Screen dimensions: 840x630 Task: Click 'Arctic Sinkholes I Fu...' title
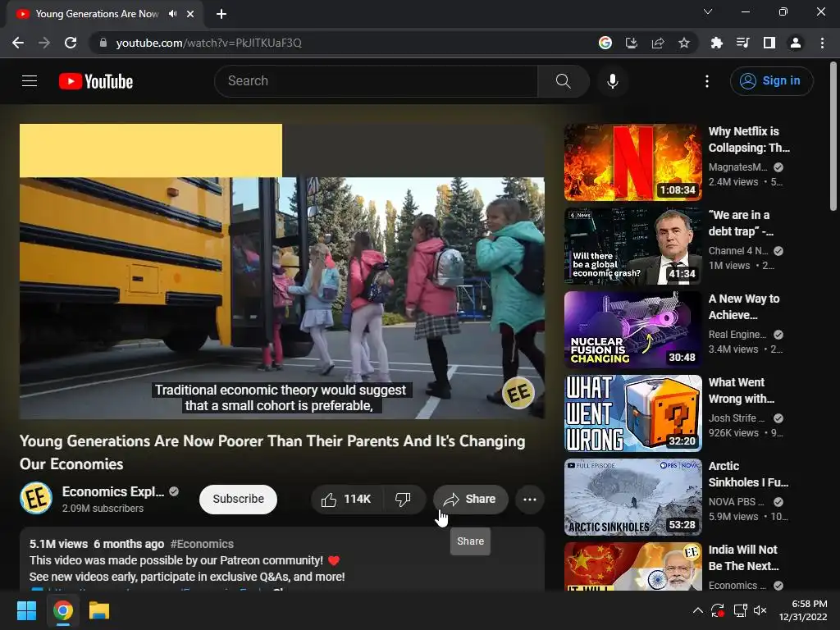pos(748,474)
